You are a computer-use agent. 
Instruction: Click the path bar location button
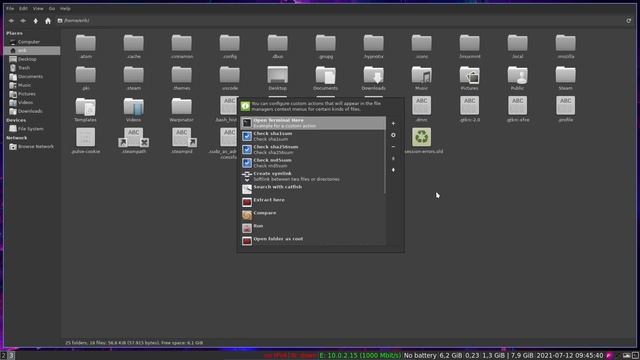(x=73, y=21)
